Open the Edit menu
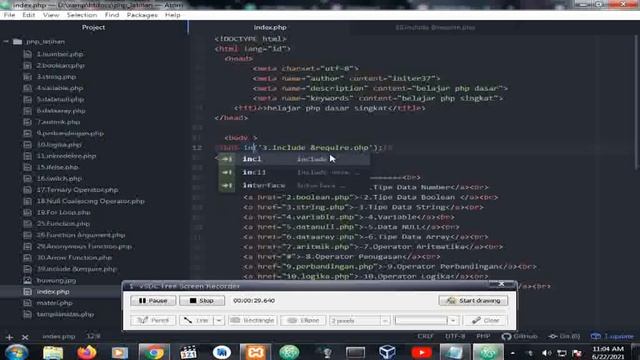The image size is (640, 360). [29, 15]
